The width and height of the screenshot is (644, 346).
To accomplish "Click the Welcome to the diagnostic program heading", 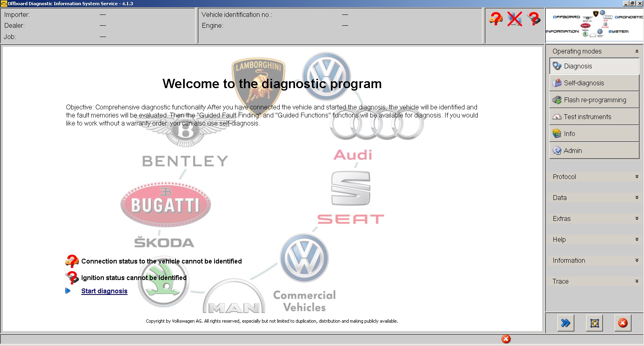I will point(272,84).
